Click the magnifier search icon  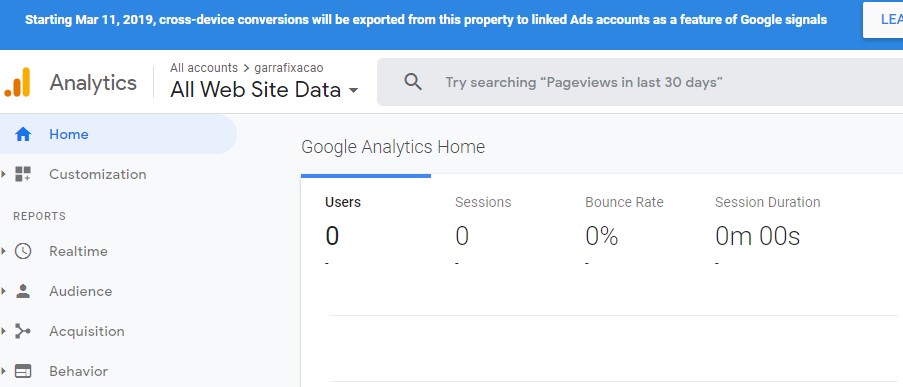413,82
